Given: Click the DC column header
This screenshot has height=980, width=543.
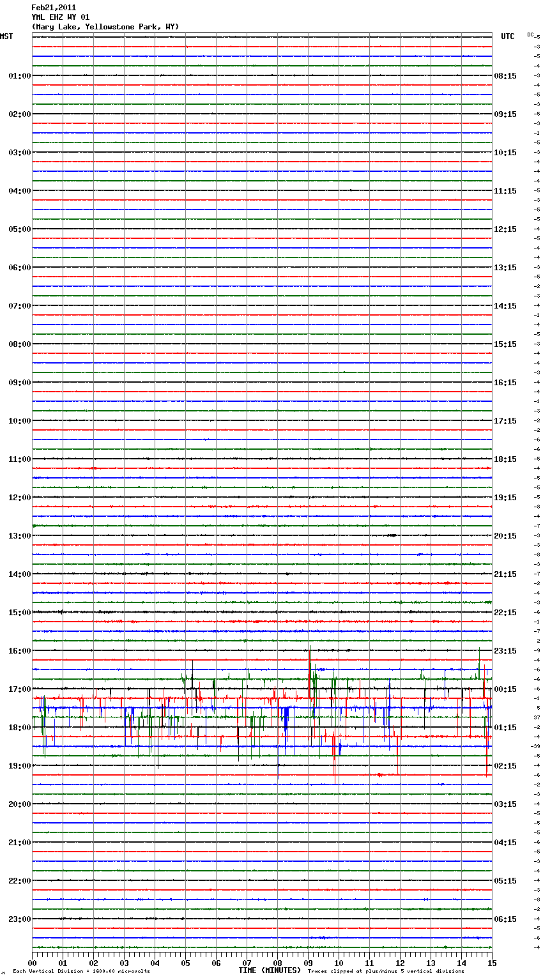Looking at the screenshot, I should click(x=530, y=34).
